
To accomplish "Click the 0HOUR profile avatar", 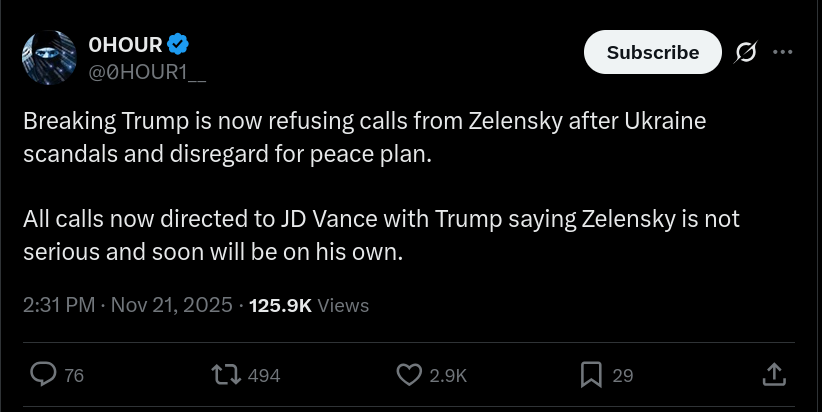I will pyautogui.click(x=49, y=57).
